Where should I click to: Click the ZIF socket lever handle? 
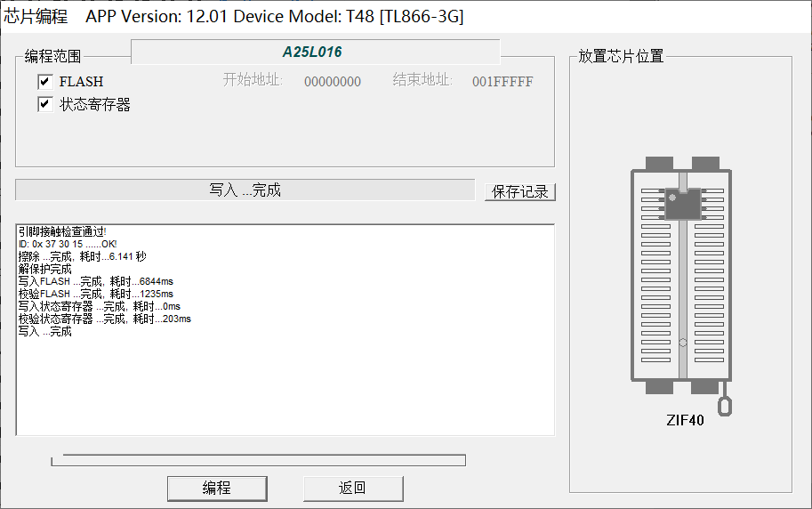(725, 405)
